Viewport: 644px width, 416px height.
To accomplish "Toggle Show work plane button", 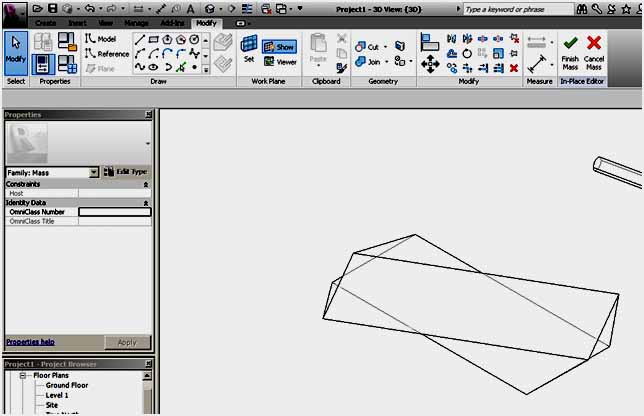I will tap(279, 46).
